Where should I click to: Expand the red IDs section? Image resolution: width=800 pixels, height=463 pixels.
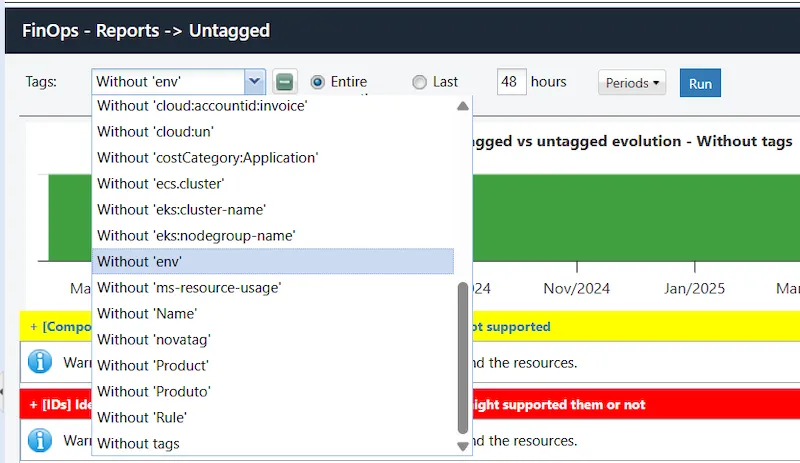click(33, 404)
